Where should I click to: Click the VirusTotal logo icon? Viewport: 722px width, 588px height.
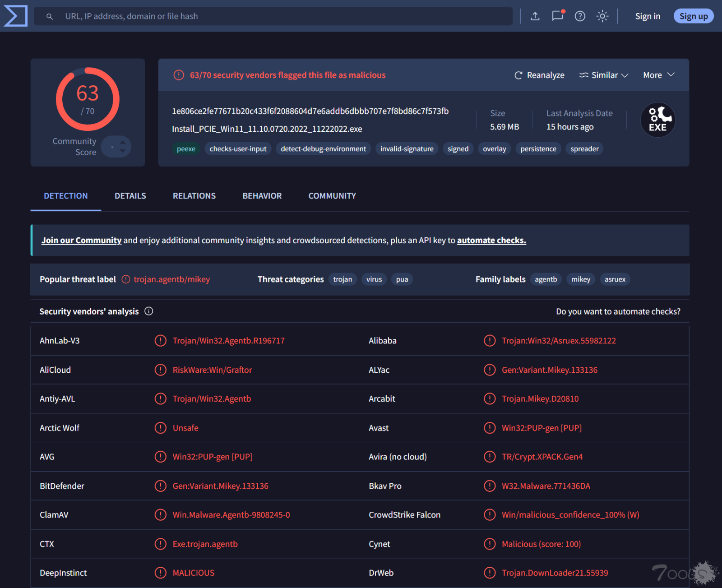click(x=15, y=16)
